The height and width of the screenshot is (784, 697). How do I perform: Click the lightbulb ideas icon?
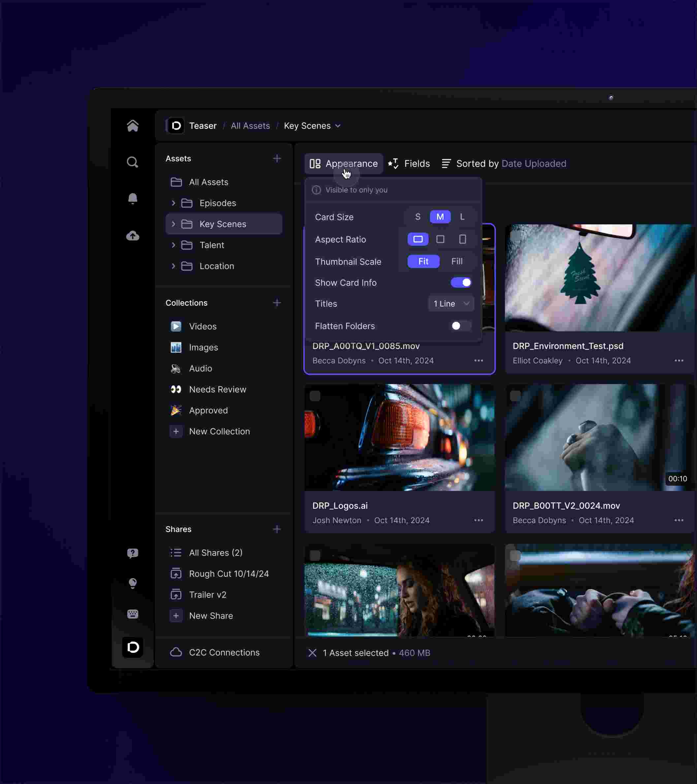point(133,583)
